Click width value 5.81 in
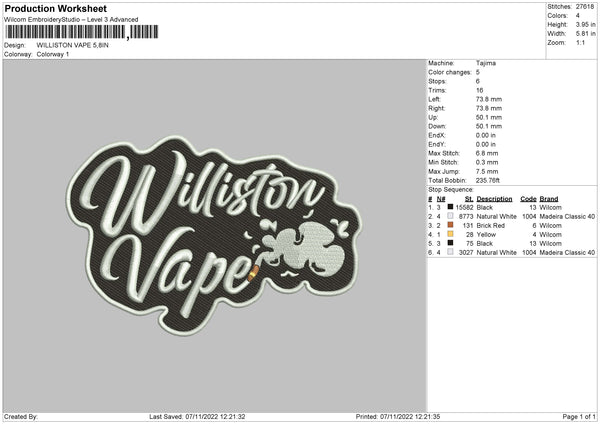 pos(585,34)
